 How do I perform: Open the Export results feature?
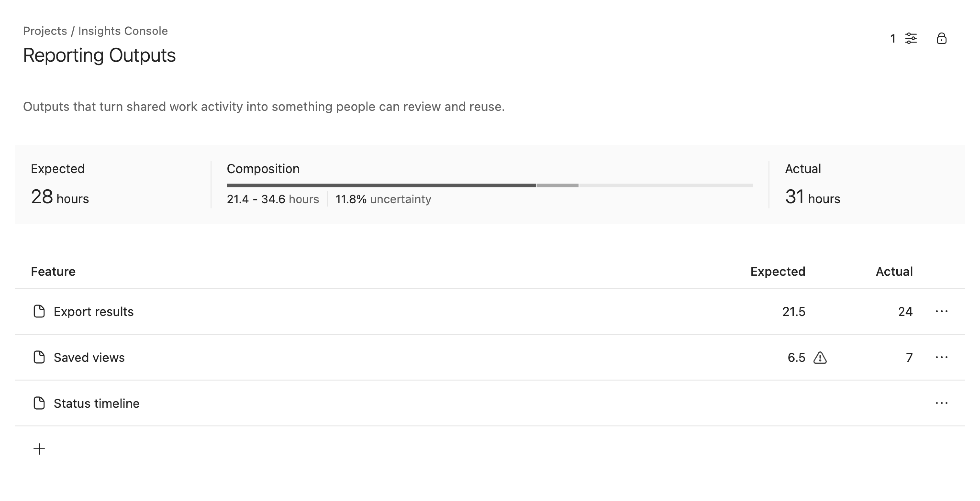click(x=94, y=312)
